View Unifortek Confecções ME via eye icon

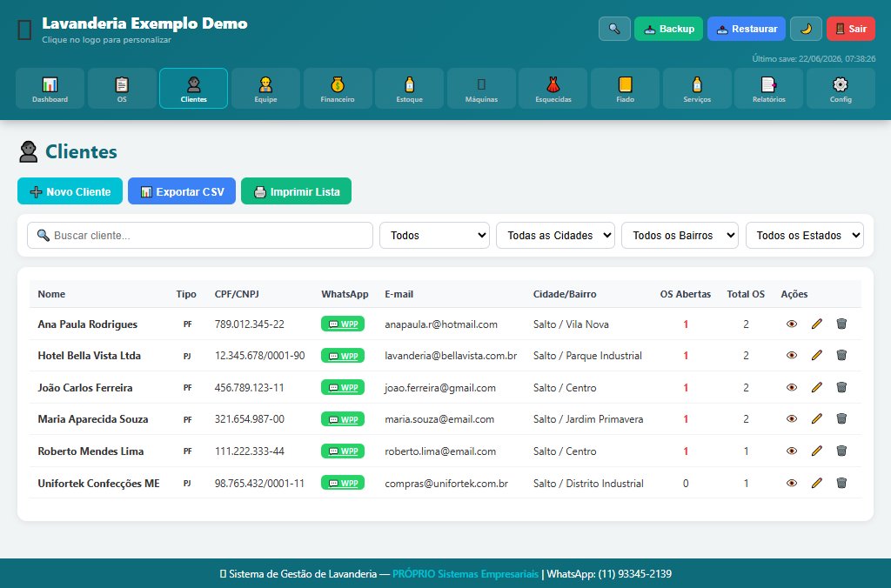point(792,483)
